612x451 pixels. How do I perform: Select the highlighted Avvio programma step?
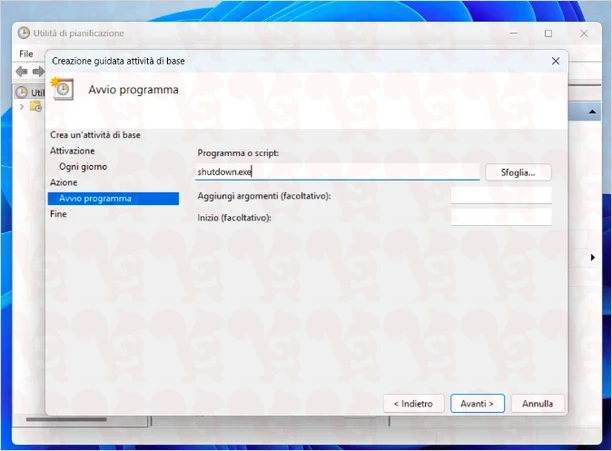click(x=113, y=199)
